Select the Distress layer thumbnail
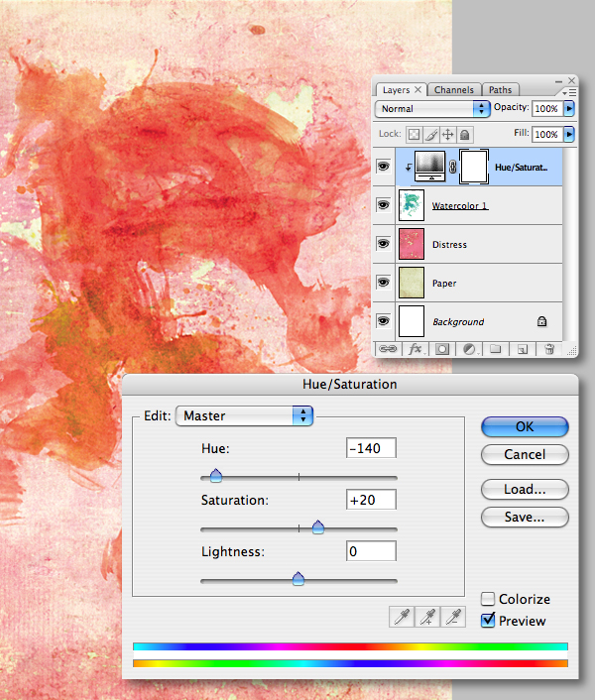Viewport: 595px width, 700px height. click(412, 244)
